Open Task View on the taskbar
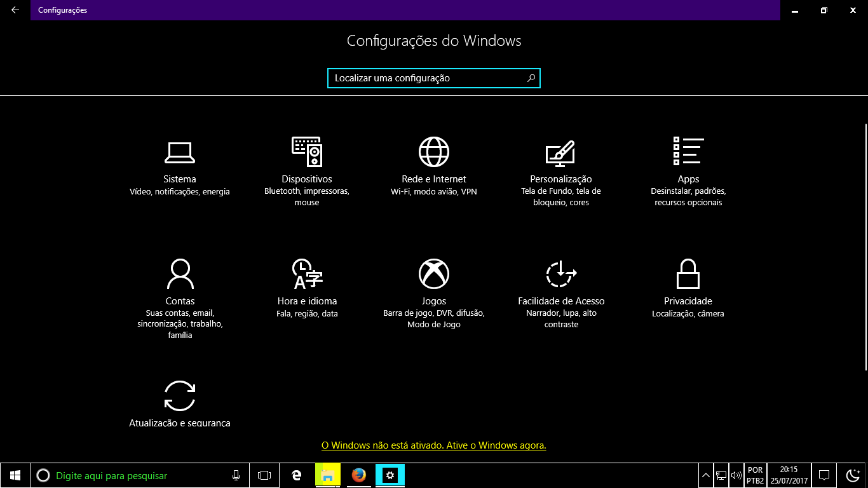Viewport: 868px width, 488px height. click(264, 475)
